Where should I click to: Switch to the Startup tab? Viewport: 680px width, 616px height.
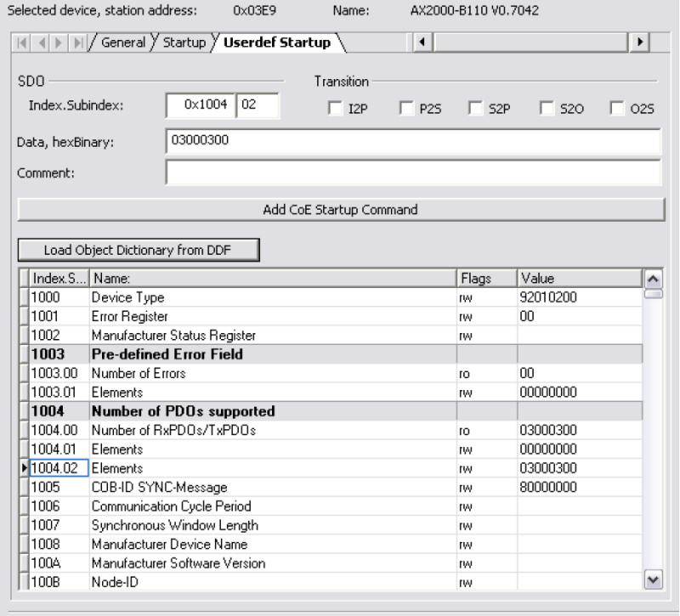click(184, 42)
